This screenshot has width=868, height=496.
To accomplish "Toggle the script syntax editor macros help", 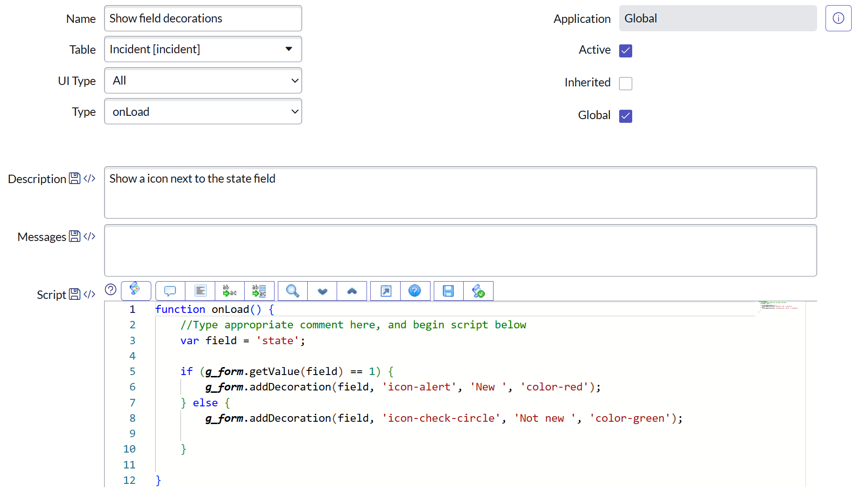I will (111, 290).
